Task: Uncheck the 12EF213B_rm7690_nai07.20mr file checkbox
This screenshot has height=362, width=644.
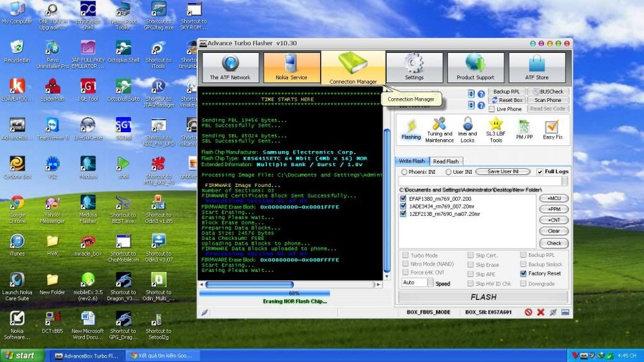Action: point(403,213)
